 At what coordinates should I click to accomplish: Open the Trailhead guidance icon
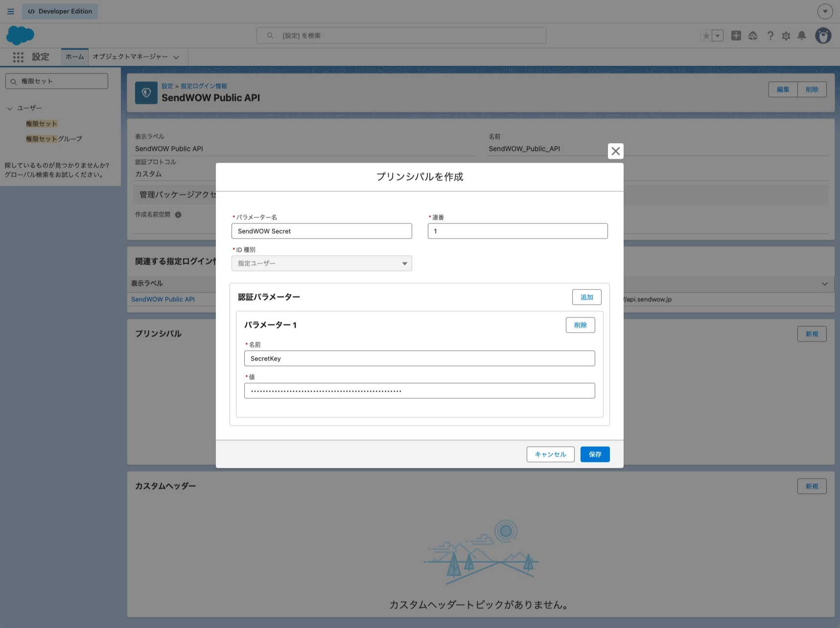click(753, 36)
